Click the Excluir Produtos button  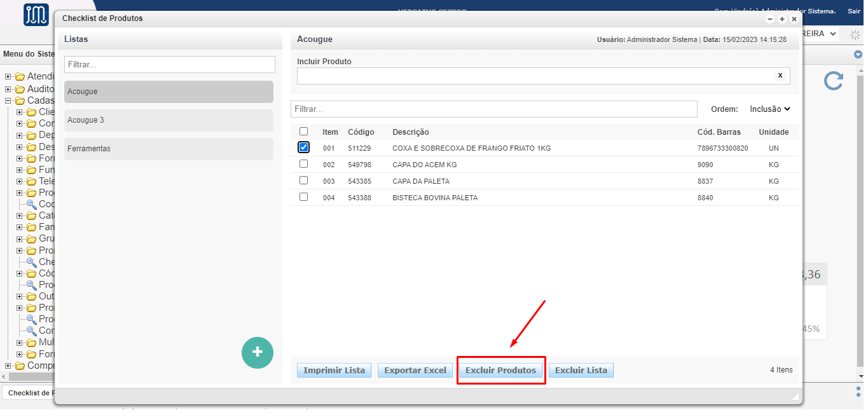500,371
